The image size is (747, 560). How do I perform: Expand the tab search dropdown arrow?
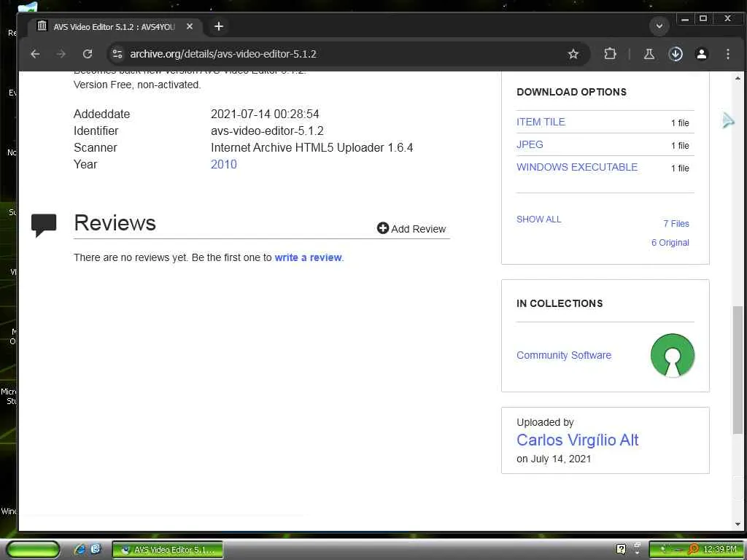tap(659, 26)
